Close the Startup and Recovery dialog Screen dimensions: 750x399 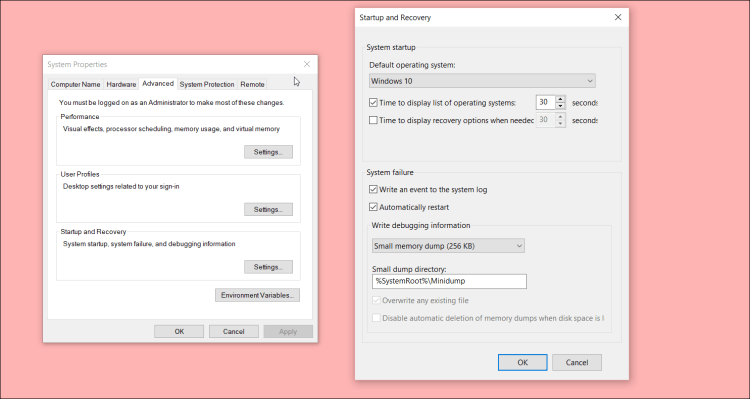click(x=618, y=17)
